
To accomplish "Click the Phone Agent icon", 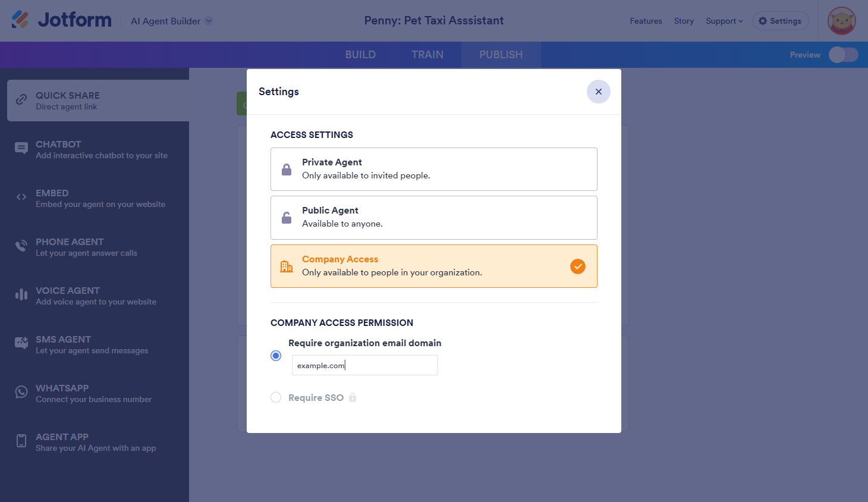I will (21, 246).
